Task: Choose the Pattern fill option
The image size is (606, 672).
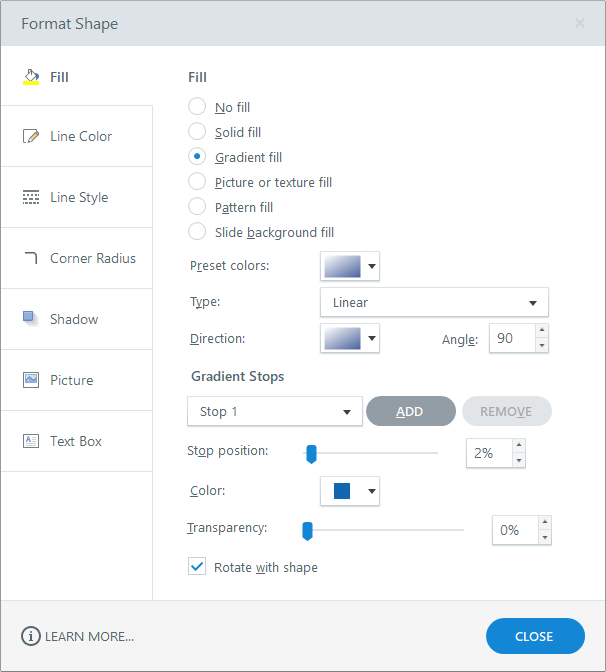Action: click(x=197, y=207)
